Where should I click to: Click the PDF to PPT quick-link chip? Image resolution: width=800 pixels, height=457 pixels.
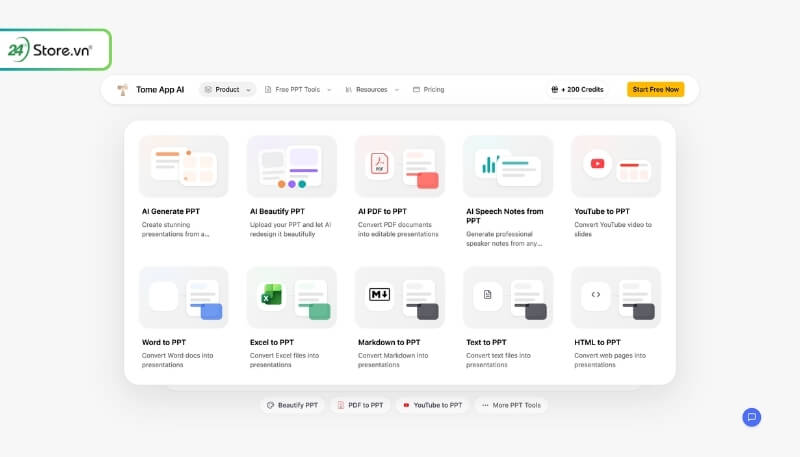(360, 405)
